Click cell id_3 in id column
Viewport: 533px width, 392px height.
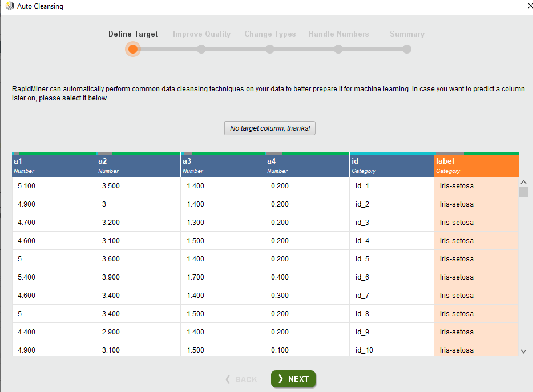[391, 223]
